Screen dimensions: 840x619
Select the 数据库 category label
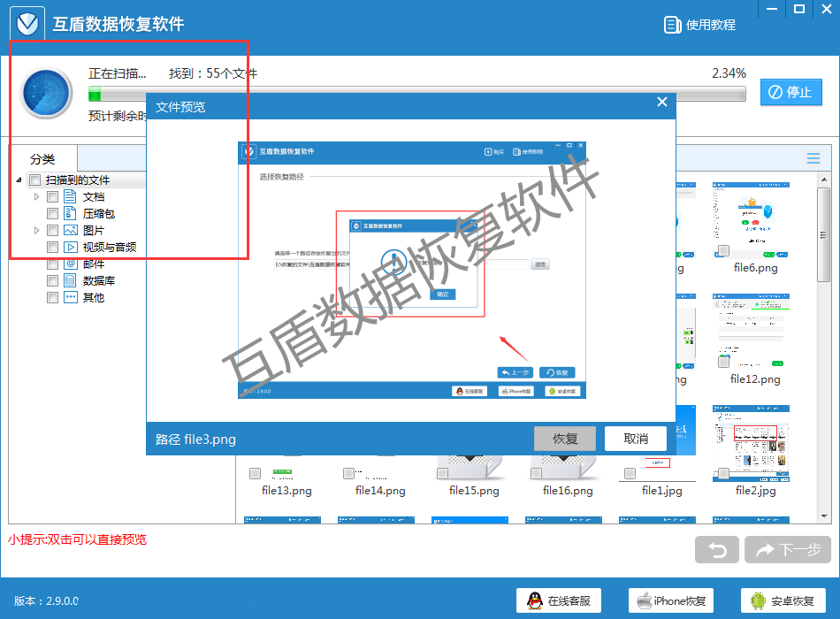point(99,281)
